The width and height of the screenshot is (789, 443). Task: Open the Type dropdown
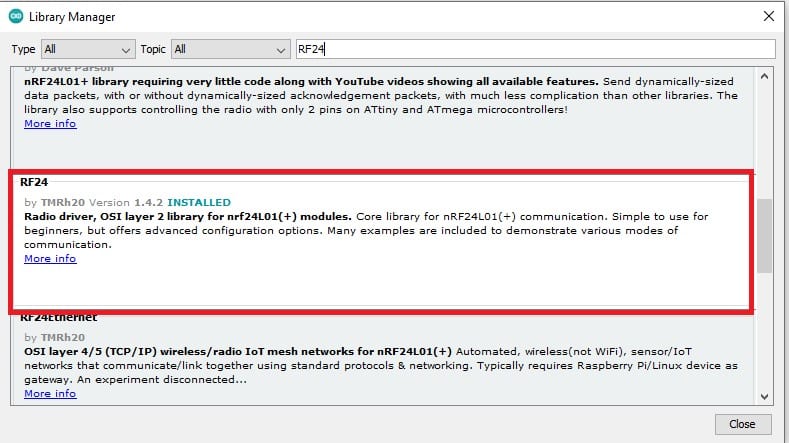[x=88, y=49]
